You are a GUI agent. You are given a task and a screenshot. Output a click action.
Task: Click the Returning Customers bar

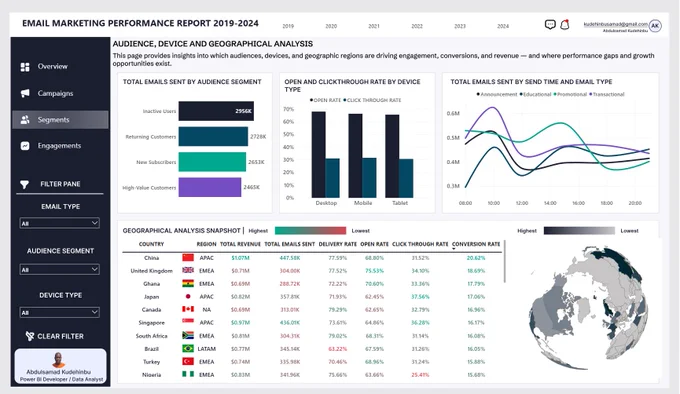click(x=213, y=137)
